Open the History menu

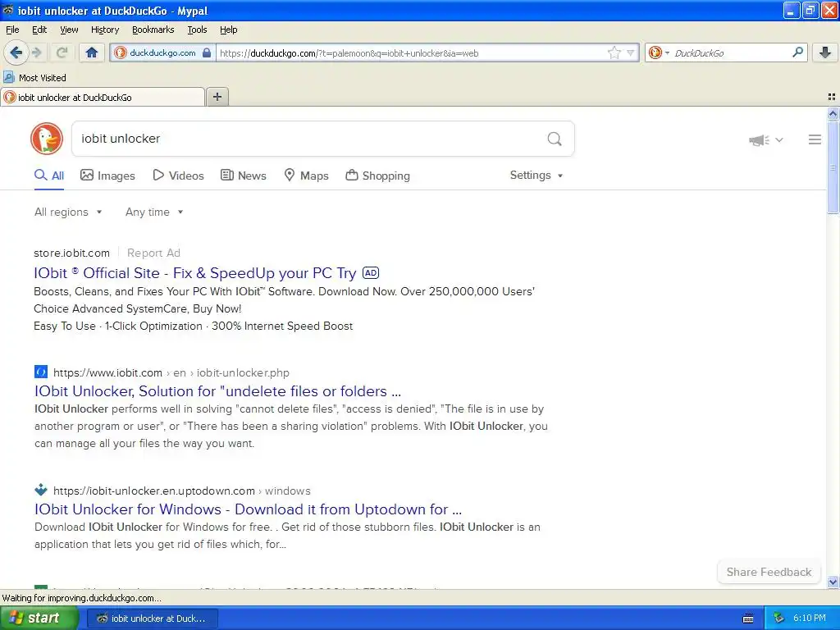(104, 30)
